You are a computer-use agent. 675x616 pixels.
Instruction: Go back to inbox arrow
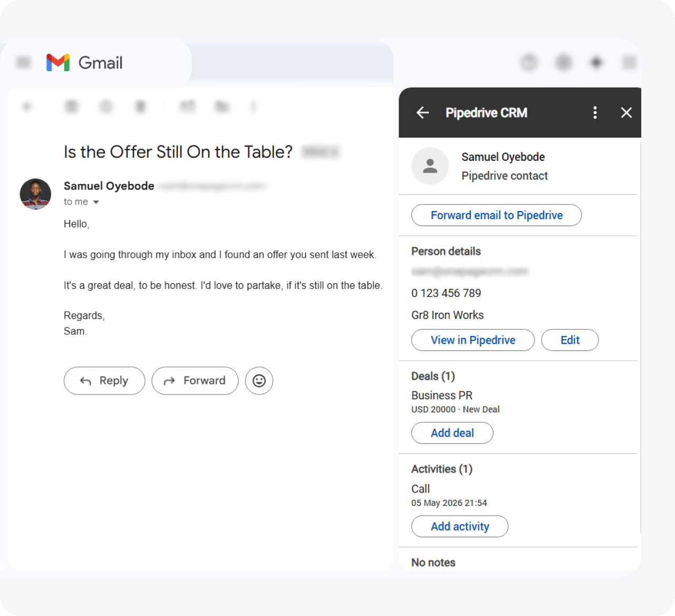tap(27, 107)
